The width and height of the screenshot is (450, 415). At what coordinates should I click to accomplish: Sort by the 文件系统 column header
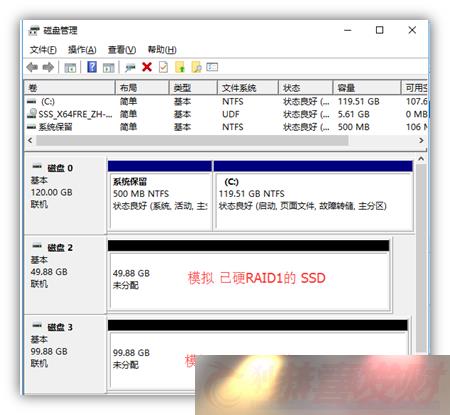pyautogui.click(x=248, y=88)
